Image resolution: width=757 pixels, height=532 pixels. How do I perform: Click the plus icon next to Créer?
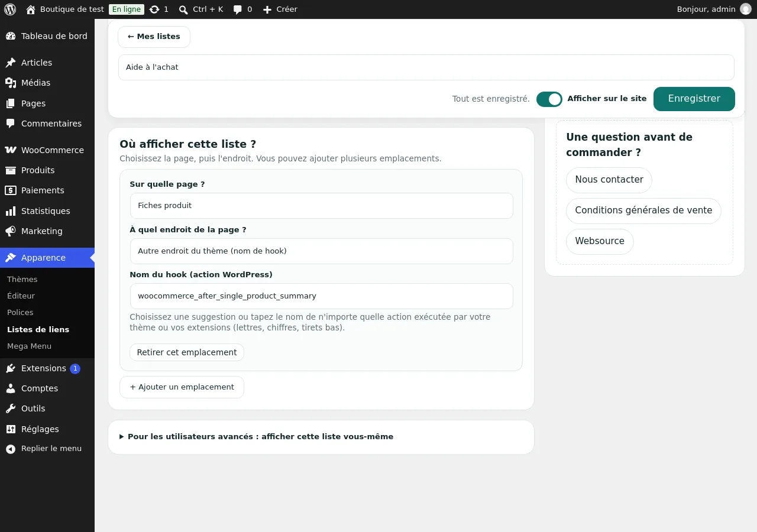pos(267,9)
